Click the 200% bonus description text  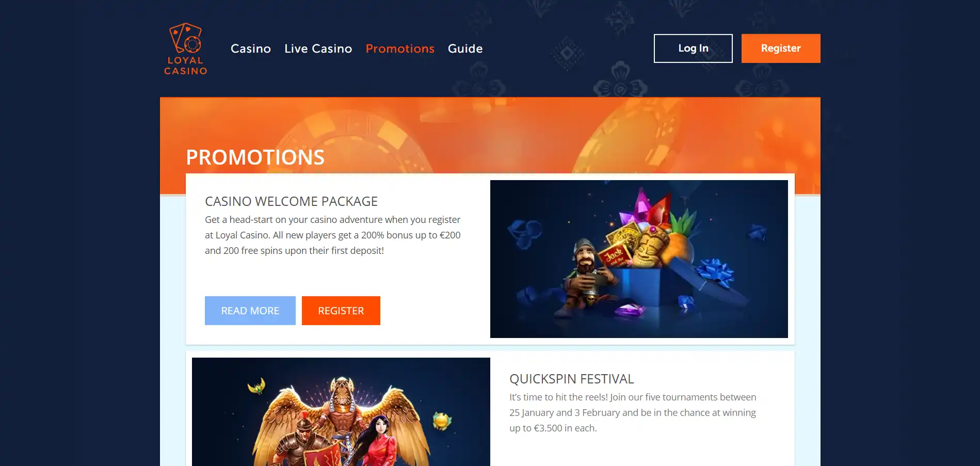point(333,235)
